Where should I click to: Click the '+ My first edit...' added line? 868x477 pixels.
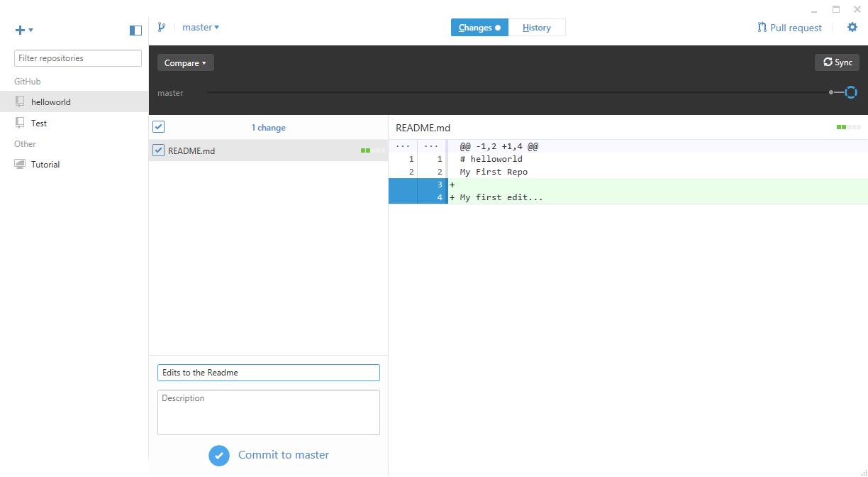pos(496,197)
